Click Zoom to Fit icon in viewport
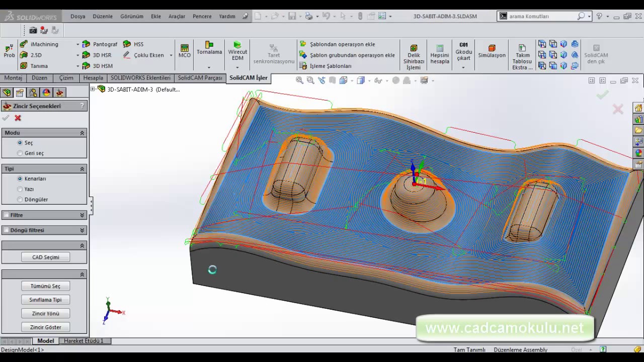This screenshot has width=644, height=362. coord(299,80)
